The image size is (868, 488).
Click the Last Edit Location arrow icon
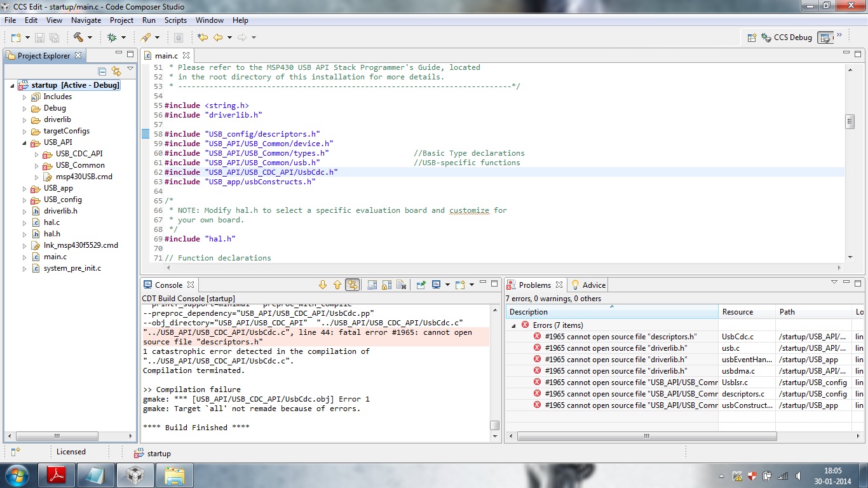tap(203, 37)
